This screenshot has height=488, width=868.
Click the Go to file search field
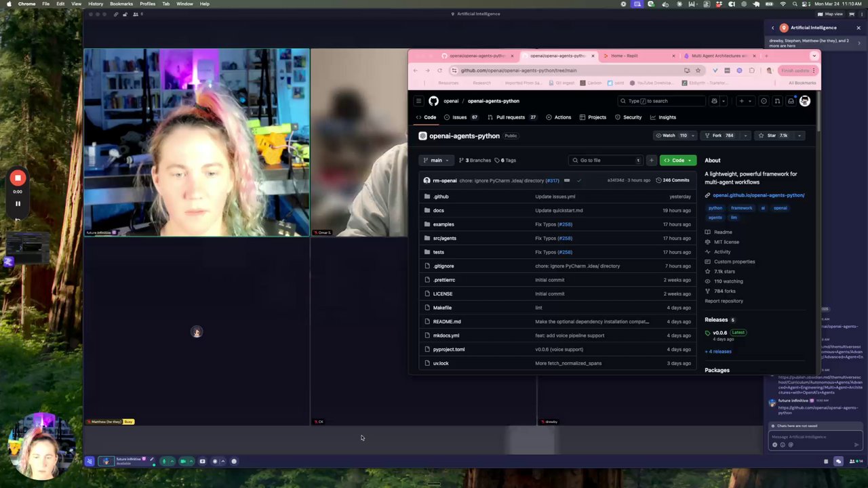605,161
